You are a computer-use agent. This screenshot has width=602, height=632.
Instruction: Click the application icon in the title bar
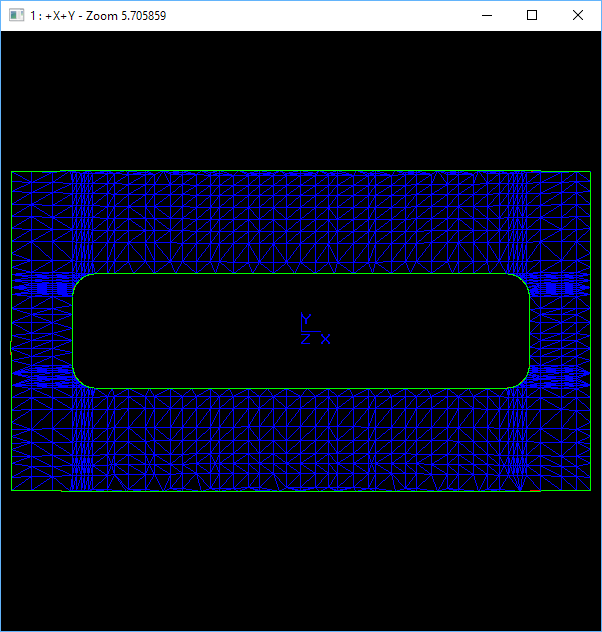click(x=15, y=15)
